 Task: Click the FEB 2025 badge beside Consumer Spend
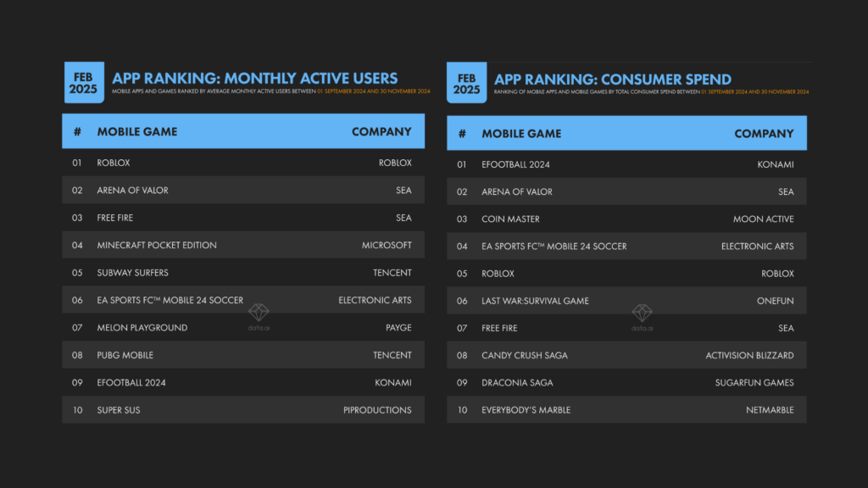[466, 83]
